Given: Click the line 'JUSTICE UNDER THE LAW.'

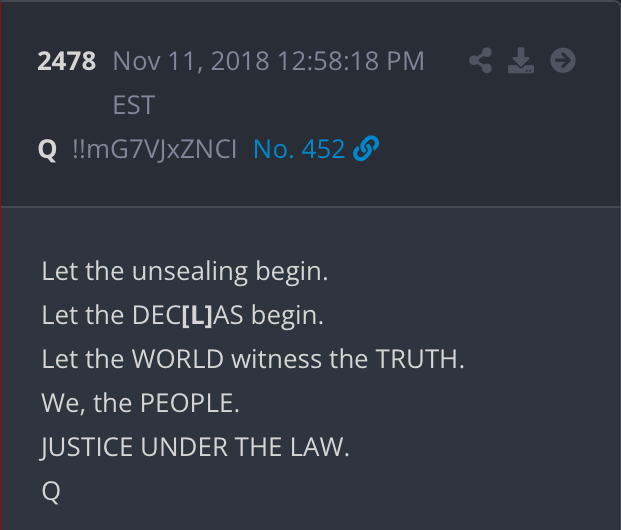Looking at the screenshot, I should 195,447.
